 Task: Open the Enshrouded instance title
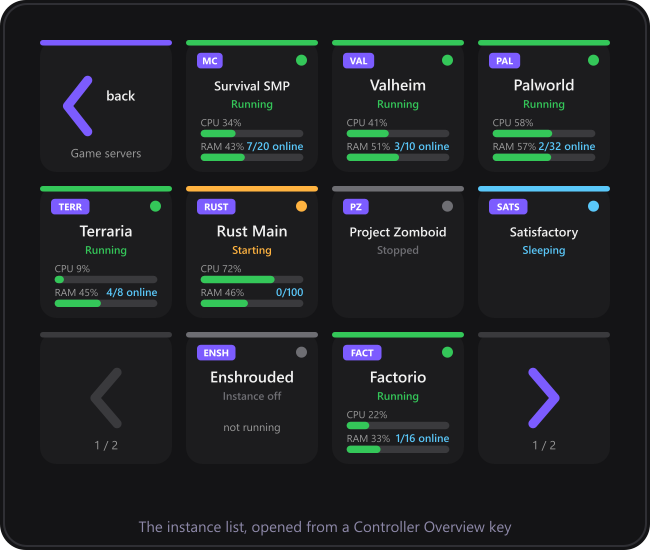252,377
